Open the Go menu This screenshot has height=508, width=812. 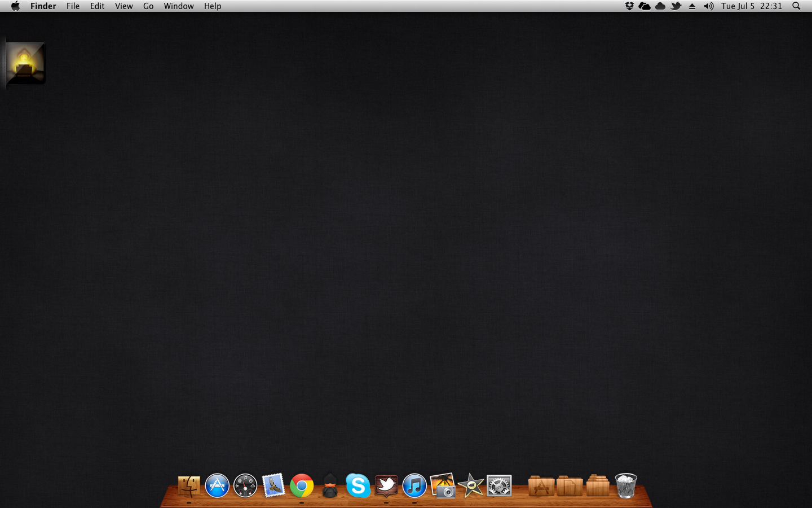pos(148,6)
